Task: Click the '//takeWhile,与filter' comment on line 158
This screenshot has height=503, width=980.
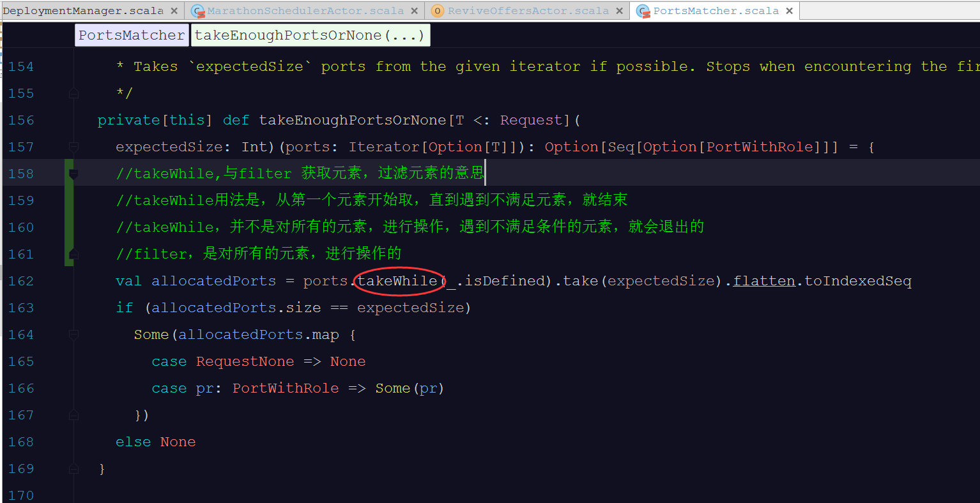Action: pyautogui.click(x=300, y=174)
